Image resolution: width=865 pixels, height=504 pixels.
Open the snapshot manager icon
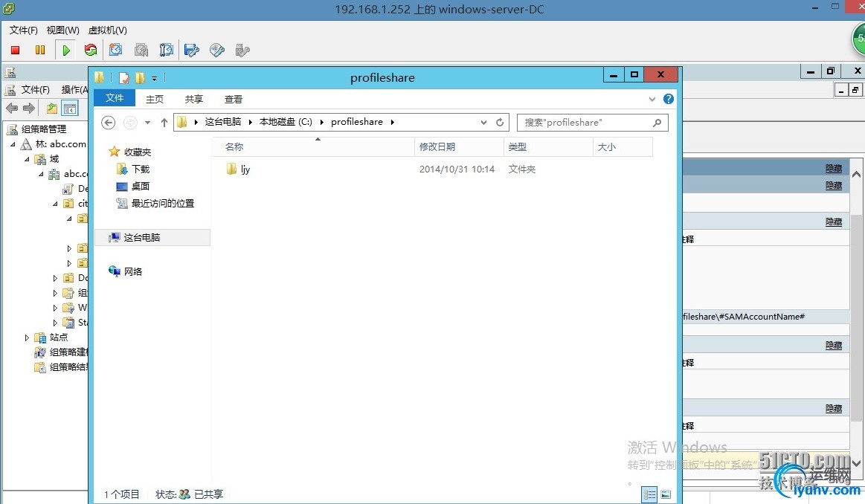[x=166, y=51]
